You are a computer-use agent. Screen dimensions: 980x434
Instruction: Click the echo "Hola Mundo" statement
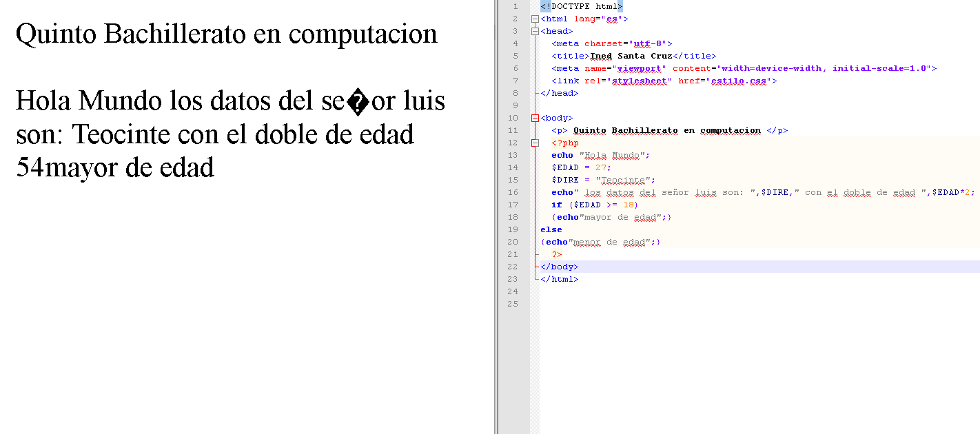[600, 156]
